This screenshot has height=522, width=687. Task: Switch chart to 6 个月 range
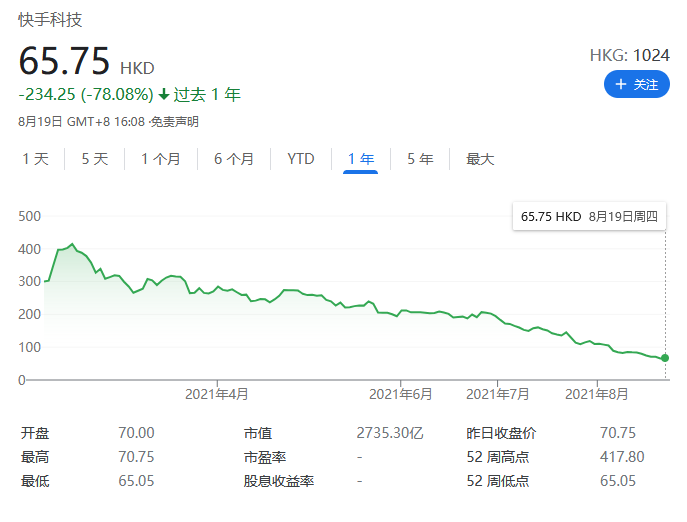tap(234, 159)
